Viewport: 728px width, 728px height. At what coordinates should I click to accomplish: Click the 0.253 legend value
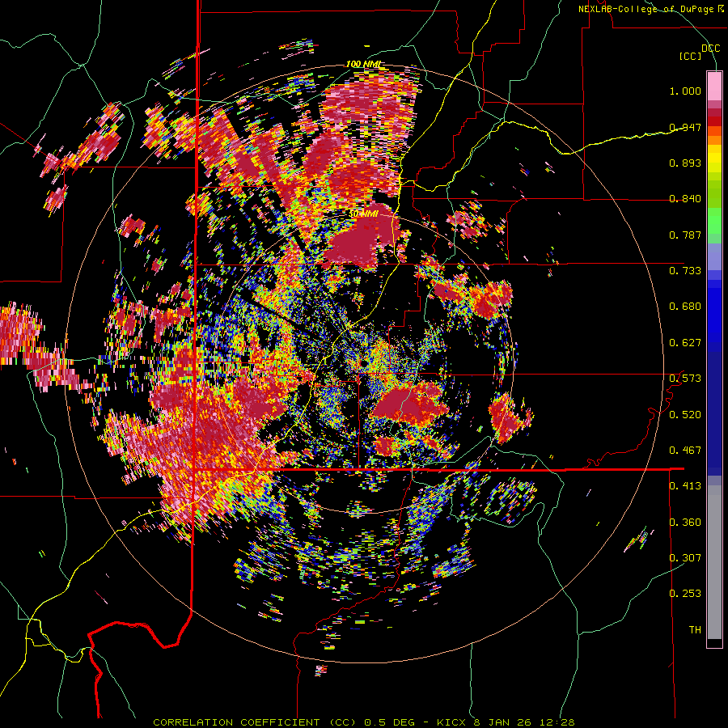pyautogui.click(x=685, y=594)
